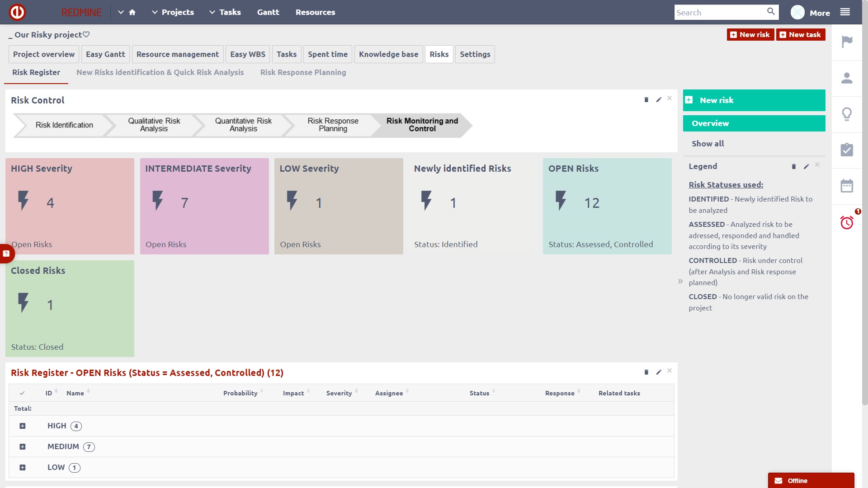Open the INTERMEDIATE Severity risks tile
Viewport: 868px width, 488px height.
click(204, 206)
